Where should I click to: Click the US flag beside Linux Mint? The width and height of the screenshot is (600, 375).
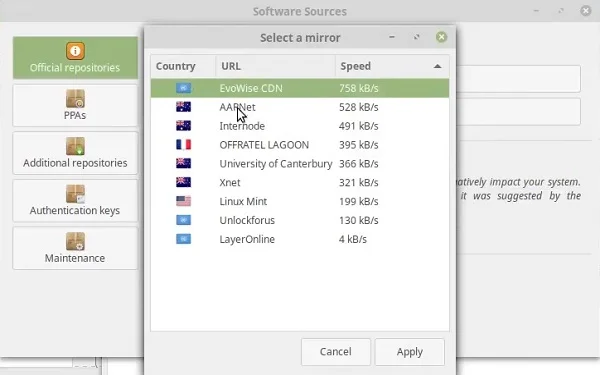tap(183, 201)
